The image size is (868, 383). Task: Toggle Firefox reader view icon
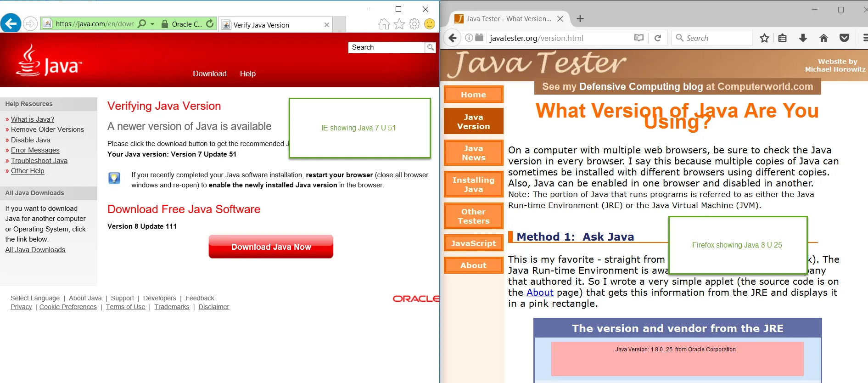pos(639,38)
